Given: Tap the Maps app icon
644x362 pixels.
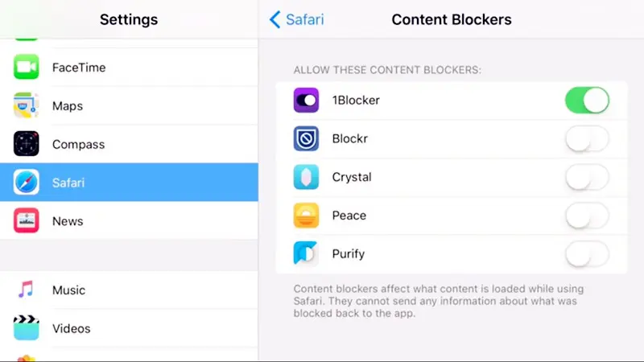Looking at the screenshot, I should click(x=27, y=105).
